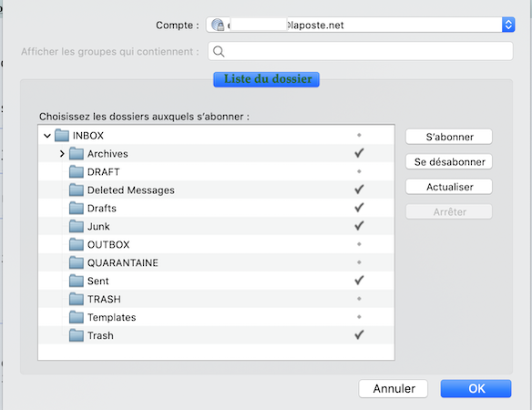Click the DRAFT folder icon
This screenshot has height=410, width=532.
coord(77,171)
